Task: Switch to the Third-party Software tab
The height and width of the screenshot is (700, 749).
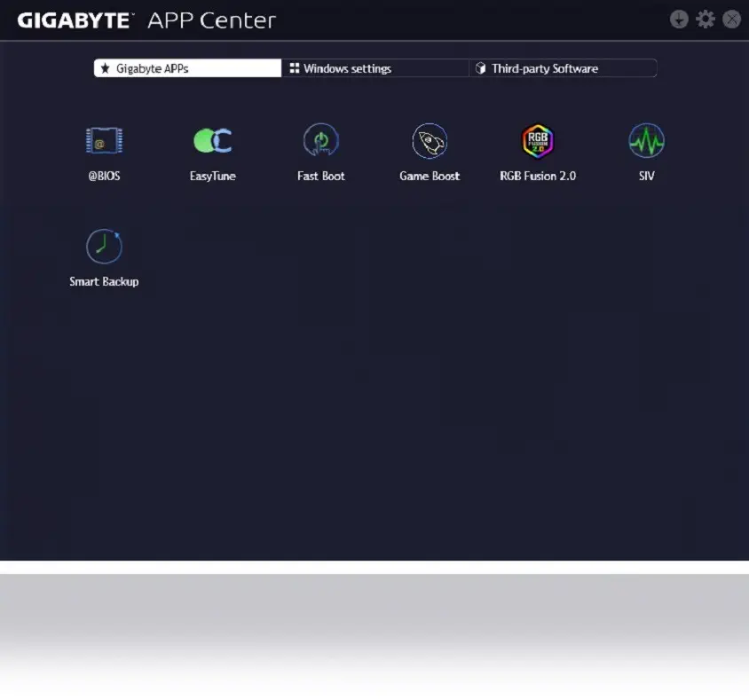Action: [x=563, y=68]
